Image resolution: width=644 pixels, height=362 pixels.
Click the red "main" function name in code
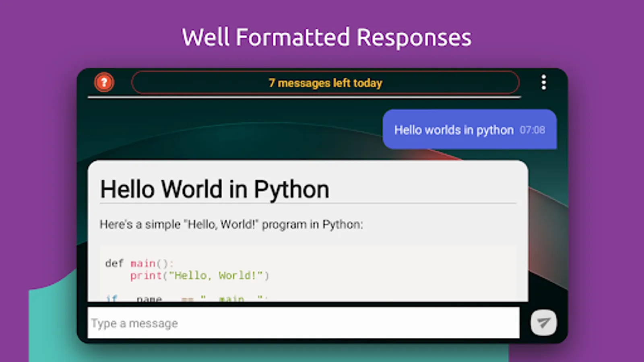coord(143,263)
